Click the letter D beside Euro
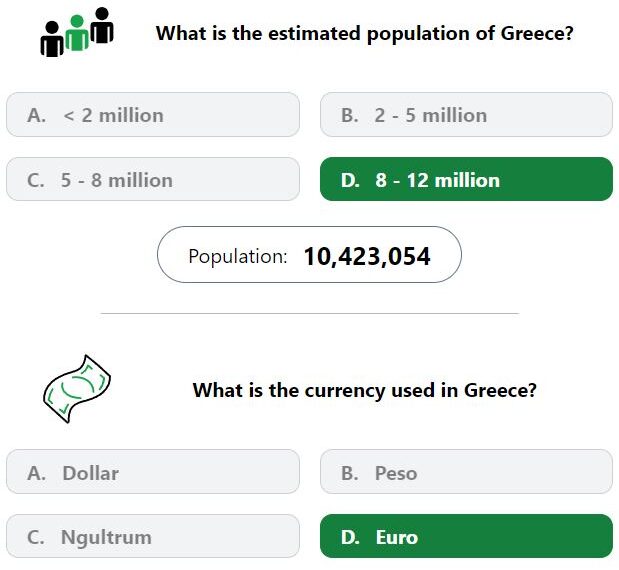This screenshot has height=570, width=619. (350, 537)
